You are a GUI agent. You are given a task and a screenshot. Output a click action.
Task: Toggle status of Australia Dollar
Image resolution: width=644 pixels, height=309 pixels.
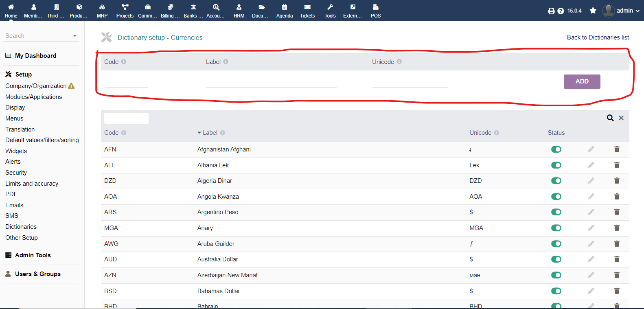coord(556,259)
